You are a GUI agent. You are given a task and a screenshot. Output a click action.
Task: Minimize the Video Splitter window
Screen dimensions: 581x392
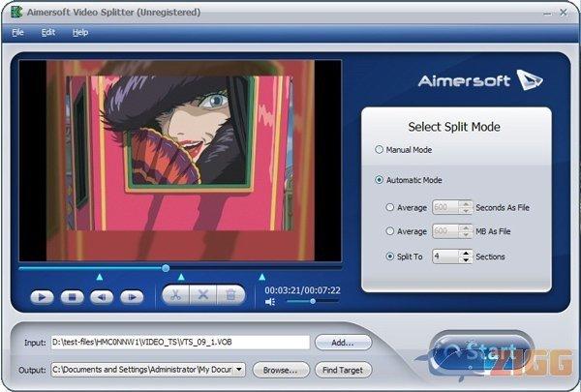click(x=548, y=14)
